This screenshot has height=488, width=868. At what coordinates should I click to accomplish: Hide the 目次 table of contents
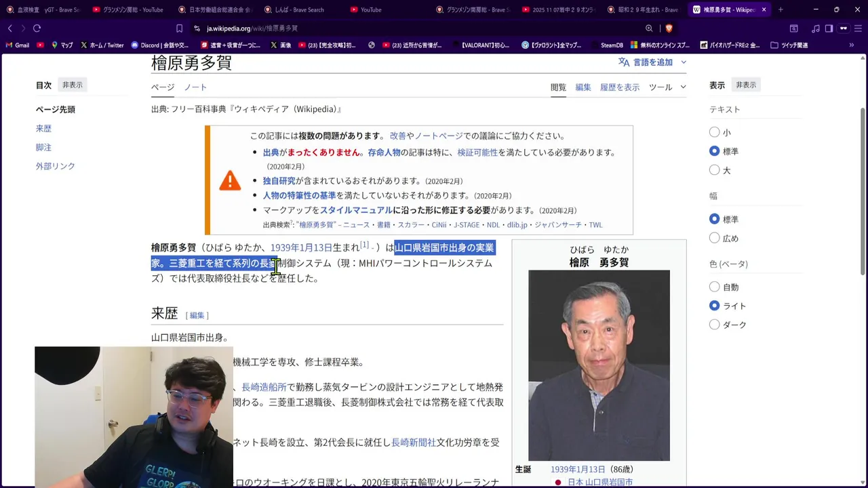pos(73,85)
